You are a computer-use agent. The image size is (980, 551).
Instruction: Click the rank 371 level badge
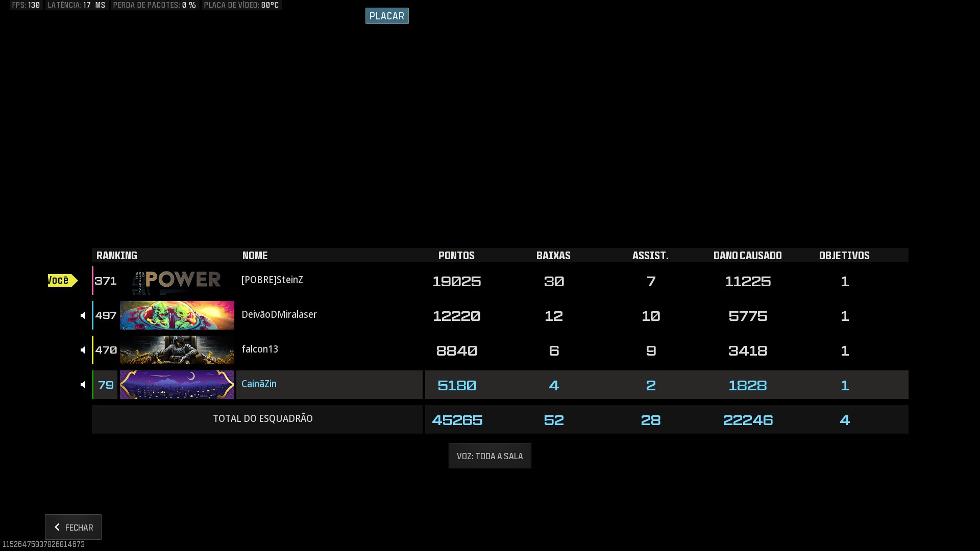pos(106,281)
